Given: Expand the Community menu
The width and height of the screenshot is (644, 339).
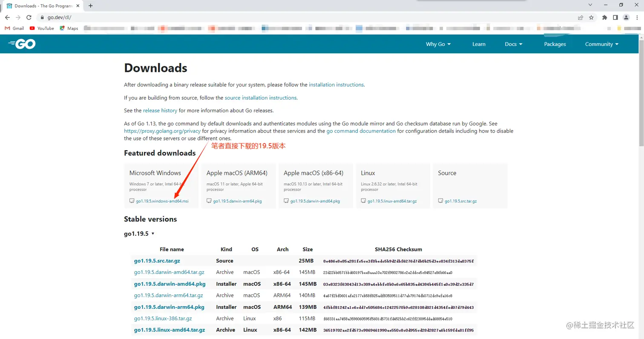Looking at the screenshot, I should [602, 44].
